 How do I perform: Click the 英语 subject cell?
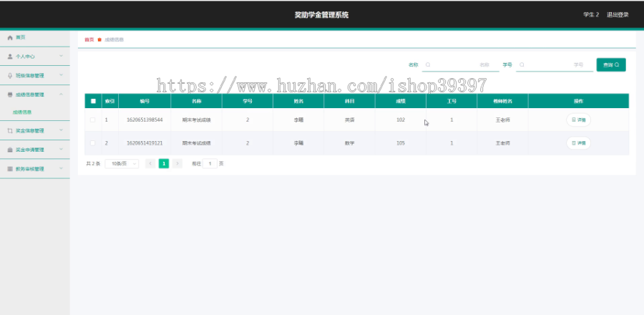(x=349, y=120)
